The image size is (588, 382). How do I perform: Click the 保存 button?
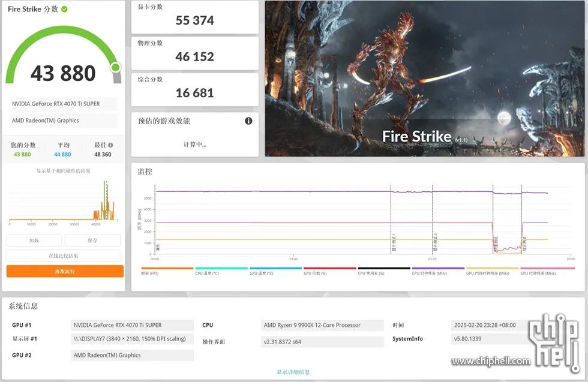point(92,240)
